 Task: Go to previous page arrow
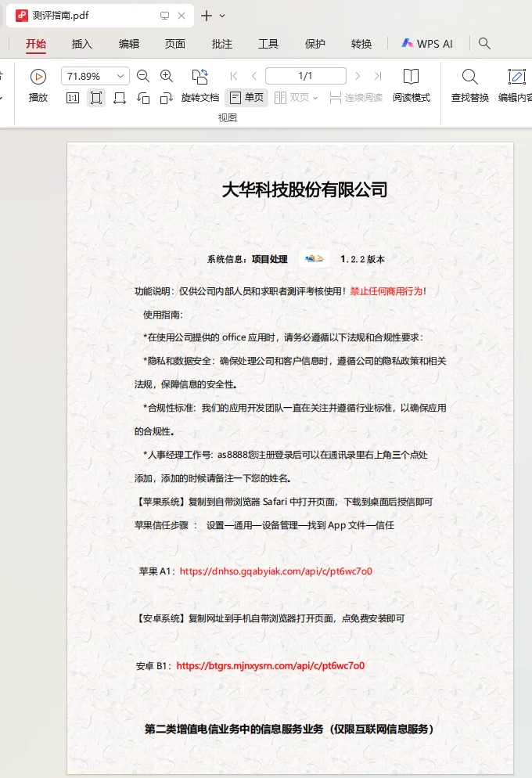[254, 76]
